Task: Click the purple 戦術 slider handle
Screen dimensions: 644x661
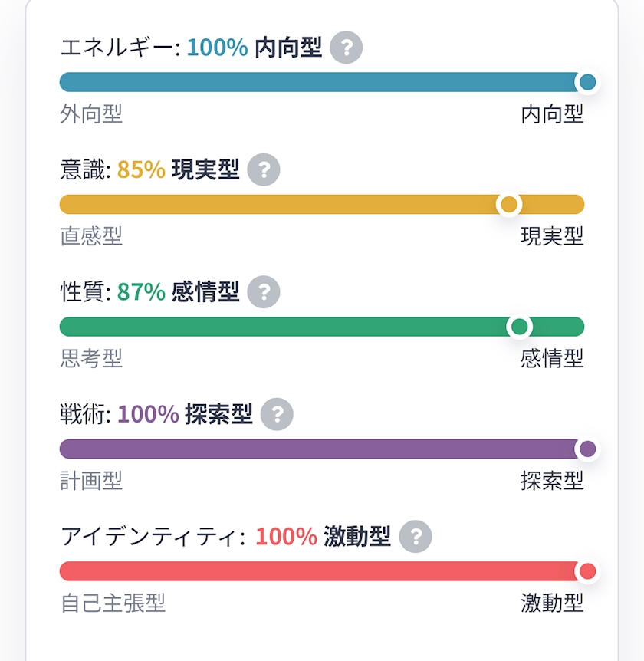Action: [587, 449]
